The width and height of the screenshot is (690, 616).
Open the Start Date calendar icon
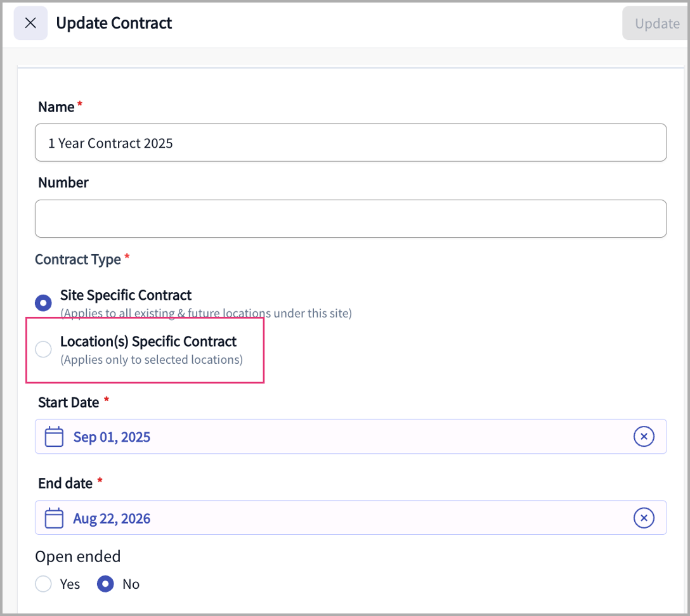pos(55,437)
